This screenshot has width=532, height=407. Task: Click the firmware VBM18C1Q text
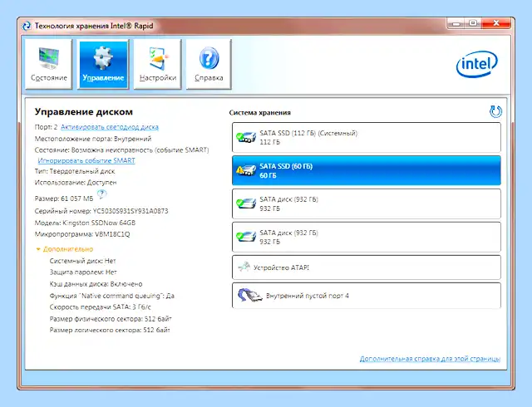pos(112,234)
